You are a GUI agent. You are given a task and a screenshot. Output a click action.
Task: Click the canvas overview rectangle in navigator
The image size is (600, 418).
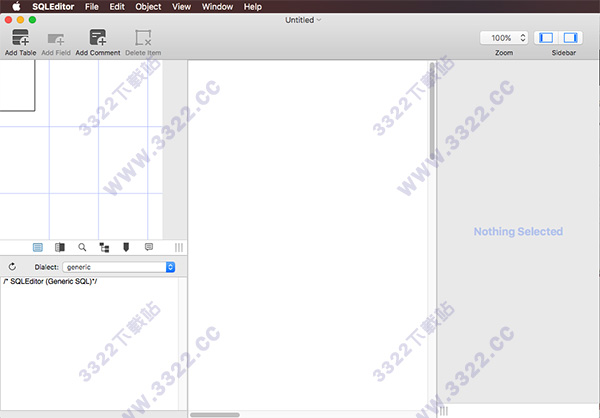pyautogui.click(x=18, y=86)
